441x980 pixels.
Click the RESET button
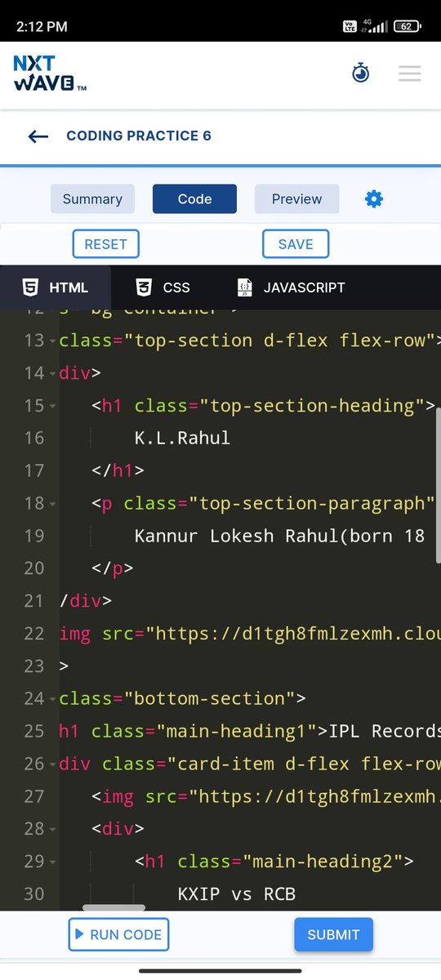106,244
